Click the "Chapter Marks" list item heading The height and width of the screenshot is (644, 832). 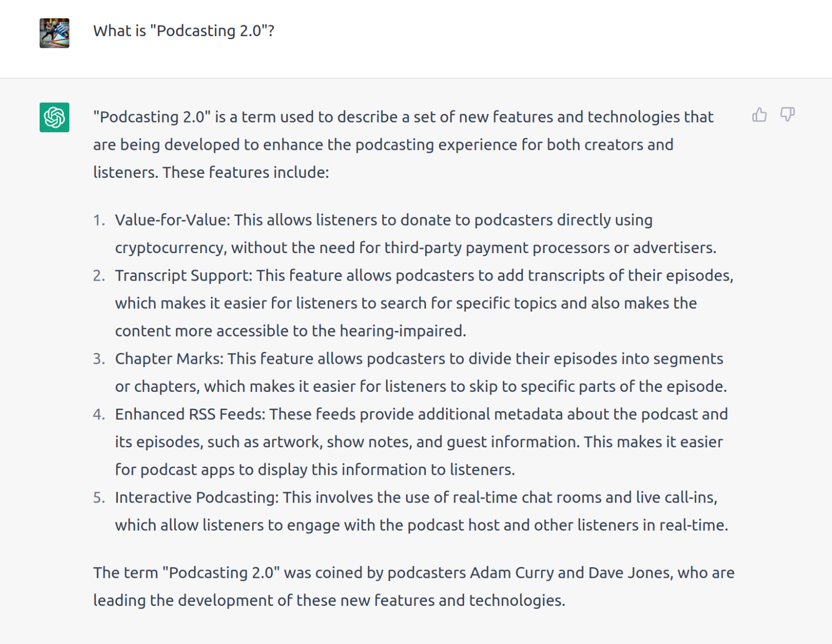point(169,359)
